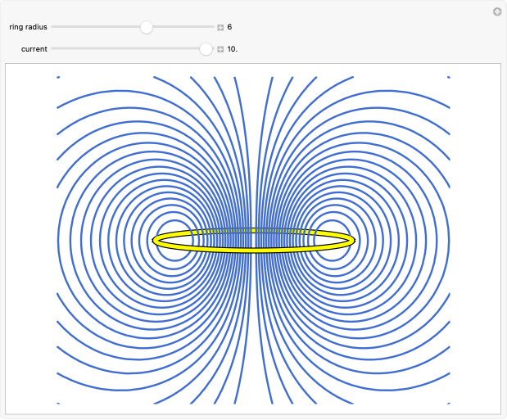The image size is (507, 420).
Task: Click the central vertical field line at top
Action: [x=254, y=90]
